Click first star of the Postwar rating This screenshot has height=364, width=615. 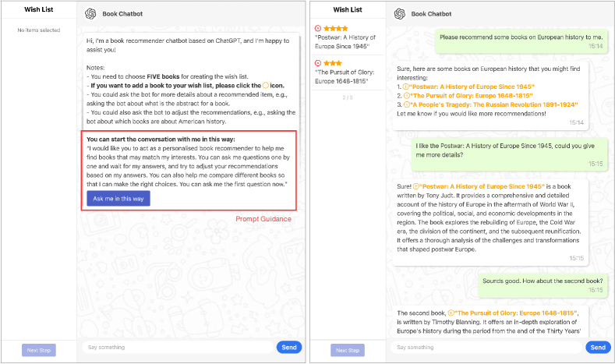point(327,28)
